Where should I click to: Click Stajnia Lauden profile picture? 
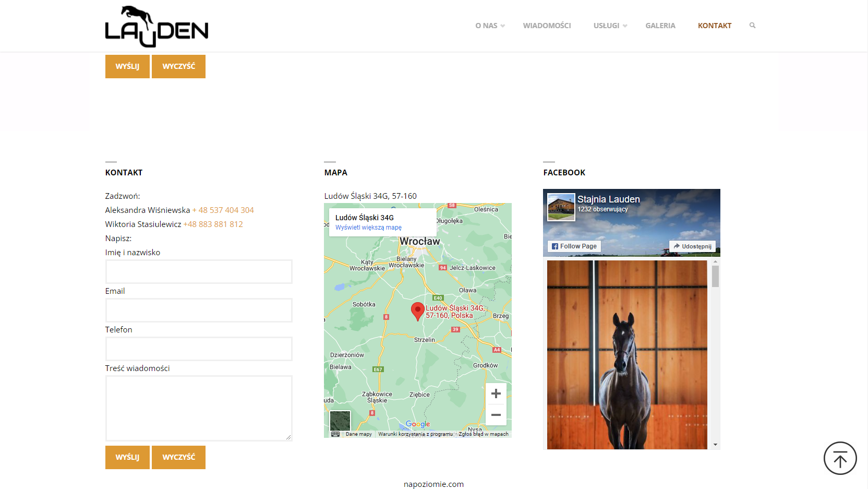tap(561, 207)
